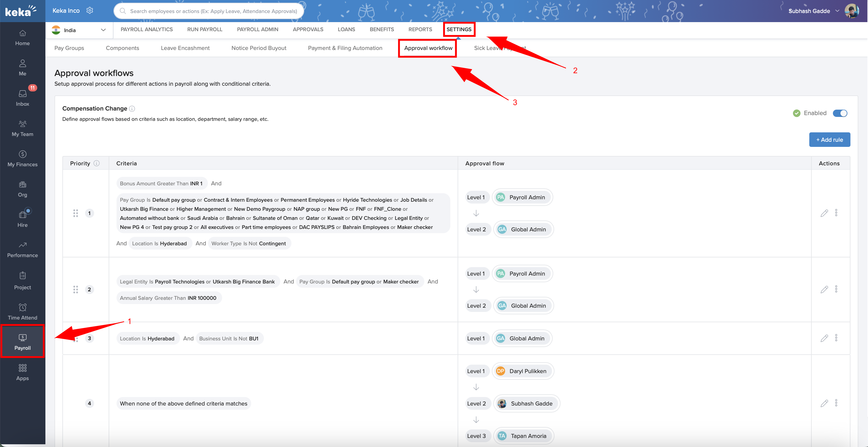Click the gear icon next to Keka Inco
Viewport: 868px width, 447px height.
pos(89,11)
